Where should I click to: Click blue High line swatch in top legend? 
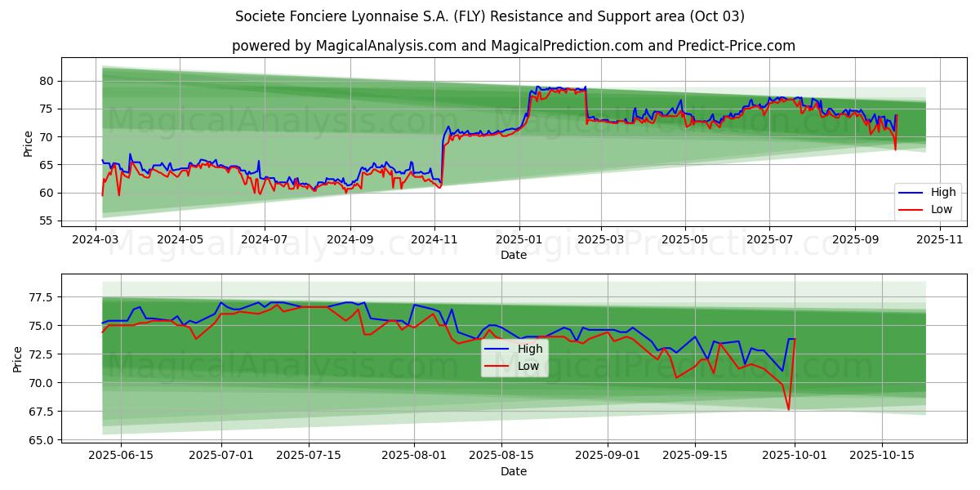(911, 193)
